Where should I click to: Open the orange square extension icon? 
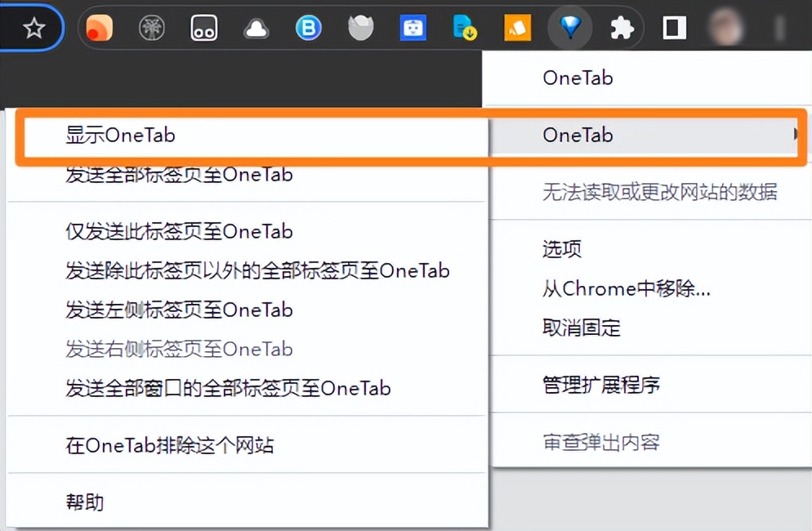(x=517, y=28)
